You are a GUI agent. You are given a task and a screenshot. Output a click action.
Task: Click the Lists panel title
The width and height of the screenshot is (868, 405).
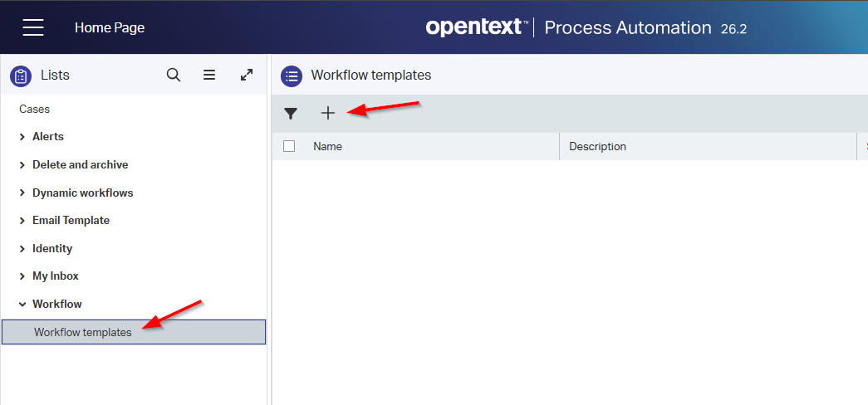click(x=56, y=76)
